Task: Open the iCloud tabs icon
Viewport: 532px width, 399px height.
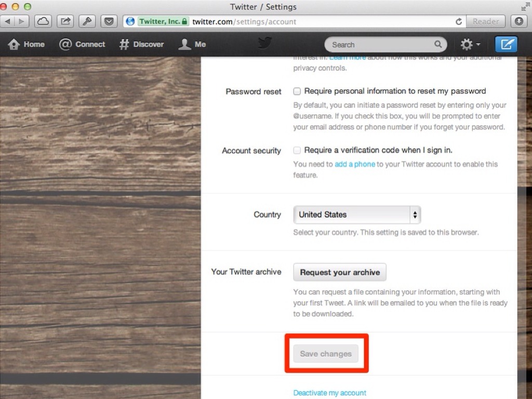Action: 43,21
